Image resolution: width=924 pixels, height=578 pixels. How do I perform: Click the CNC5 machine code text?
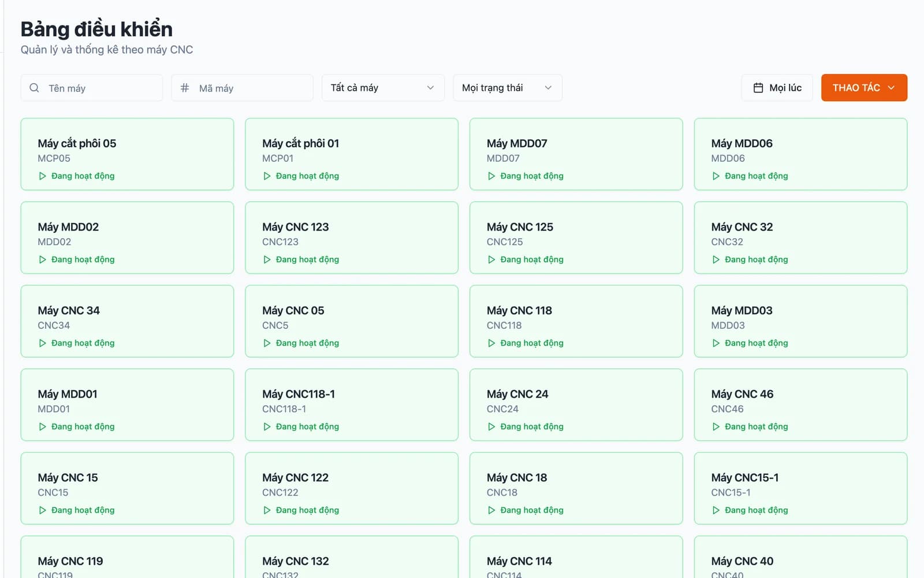pos(275,325)
